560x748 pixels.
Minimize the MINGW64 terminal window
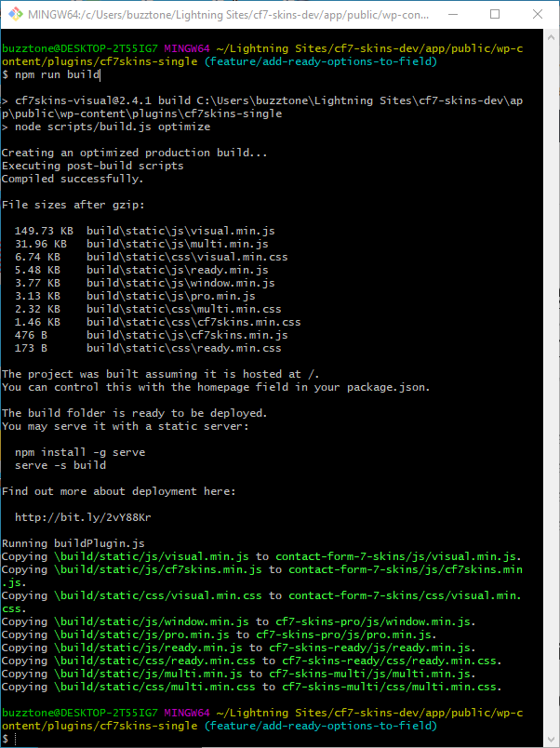pos(451,14)
